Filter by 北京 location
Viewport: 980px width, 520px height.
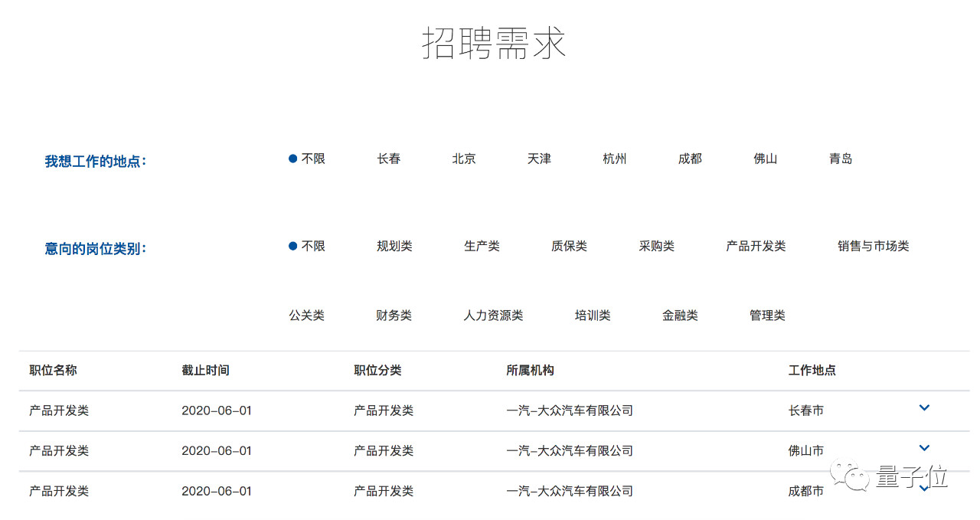[x=463, y=159]
